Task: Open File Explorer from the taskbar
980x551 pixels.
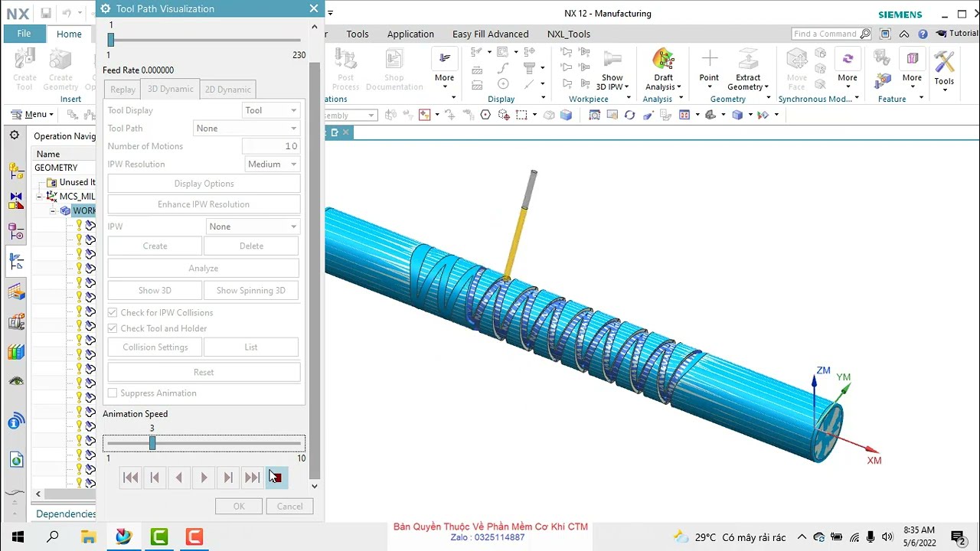Action: coord(88,537)
